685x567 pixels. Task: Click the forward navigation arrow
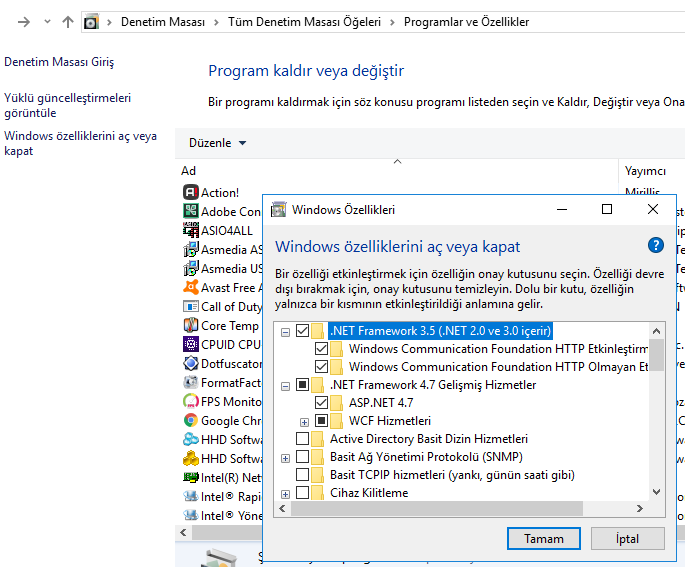[x=24, y=21]
